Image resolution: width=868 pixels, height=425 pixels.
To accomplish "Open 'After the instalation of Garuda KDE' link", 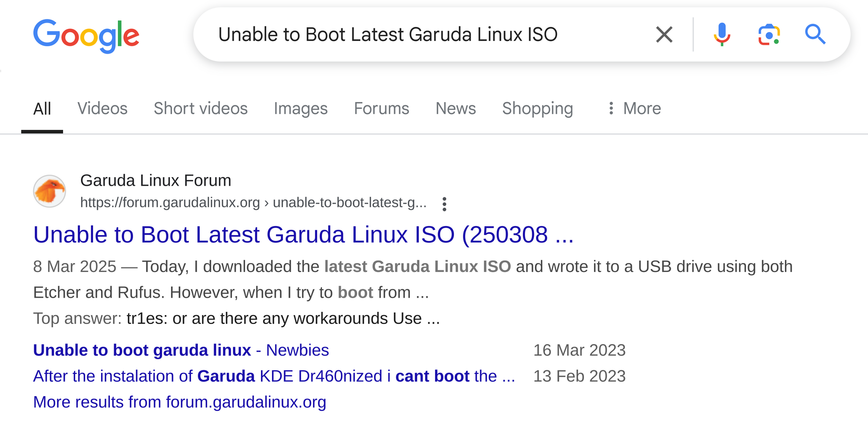I will [x=274, y=376].
